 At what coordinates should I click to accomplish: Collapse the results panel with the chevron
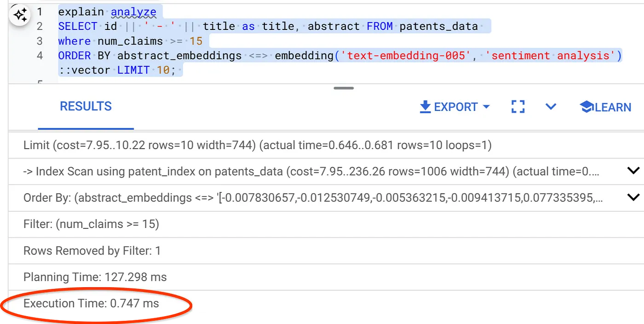coord(551,107)
